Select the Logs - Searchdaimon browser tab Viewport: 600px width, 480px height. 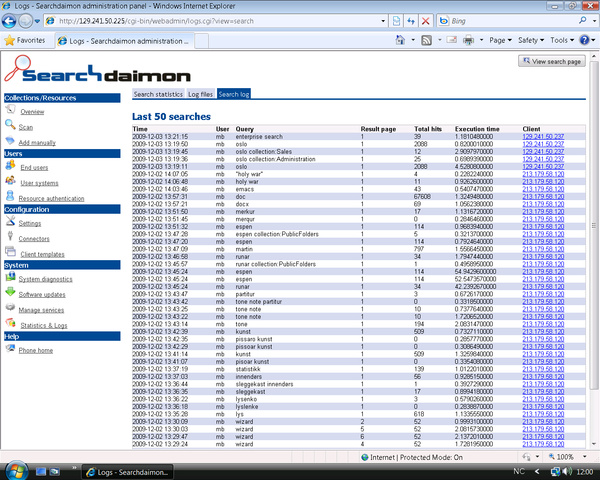[125, 41]
